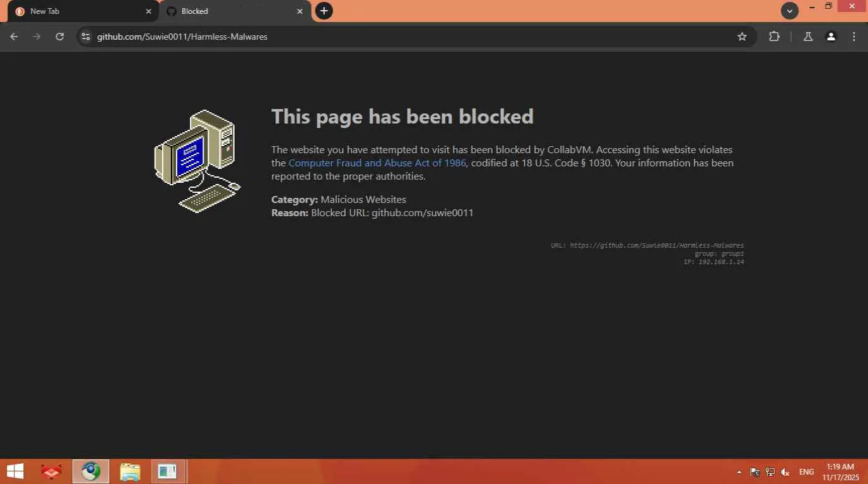Open a new tab with plus button
The image size is (868, 484).
coord(324,11)
